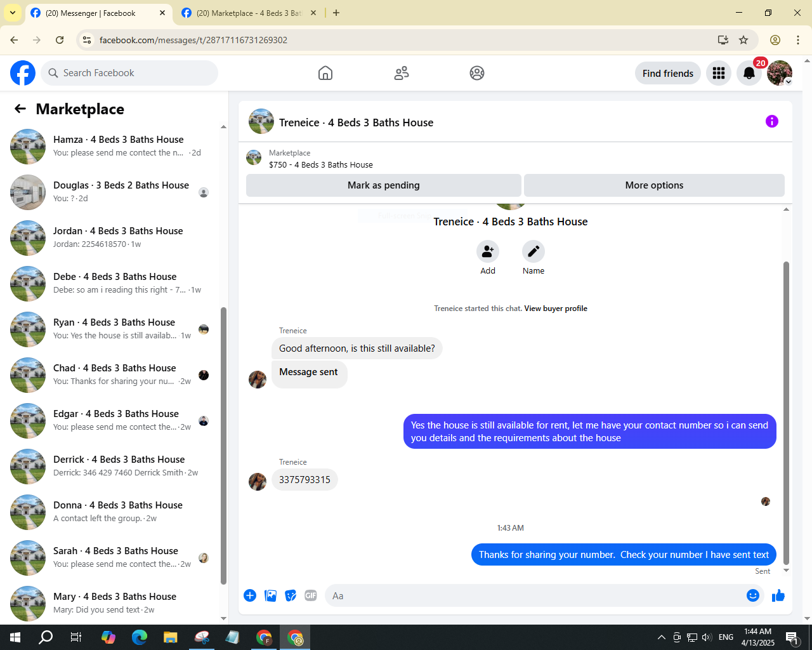812x650 pixels.
Task: Click the install app icon in address bar
Action: coord(723,40)
